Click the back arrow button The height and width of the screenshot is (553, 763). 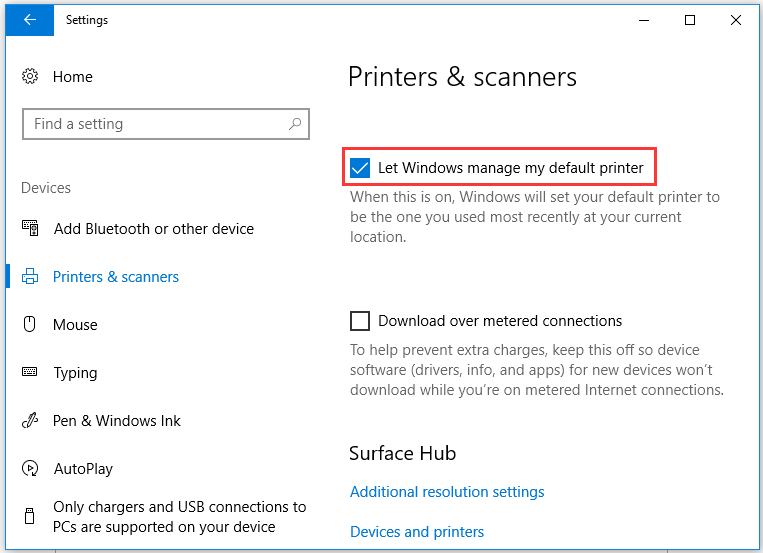pyautogui.click(x=30, y=20)
